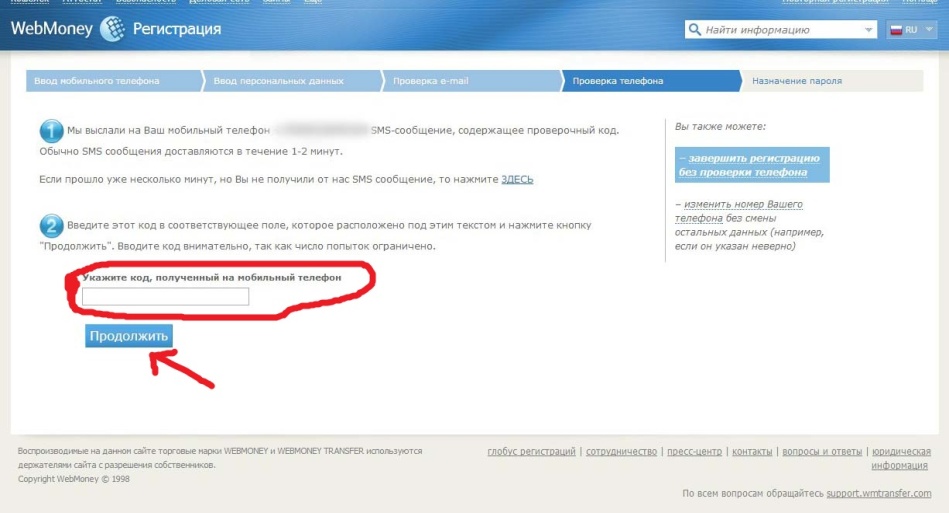Screen dimensions: 949x513
Task: Click 'завершить регистрацию без проверки телефона'
Action: [x=752, y=165]
